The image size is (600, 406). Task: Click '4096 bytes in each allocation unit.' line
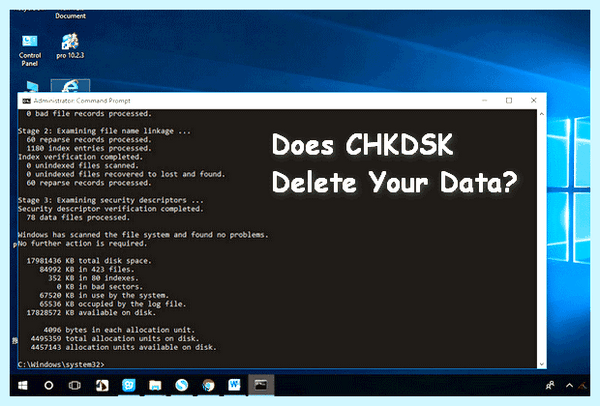[119, 330]
